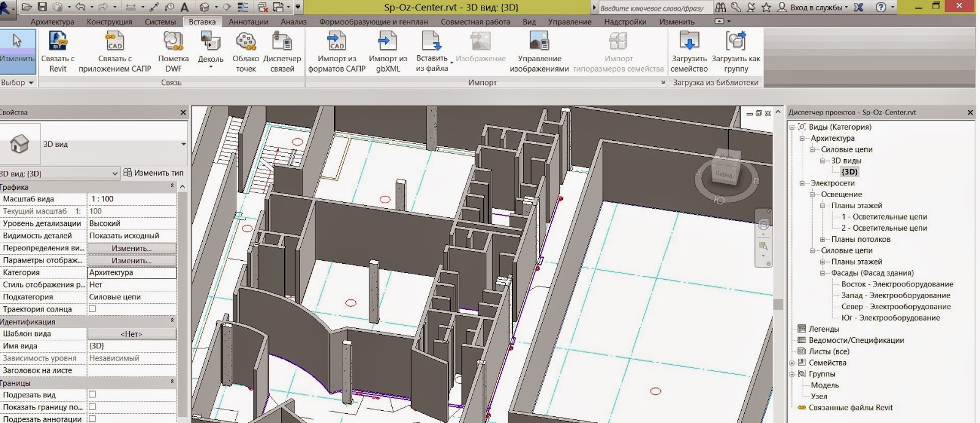Click the Save diskette icon
980x423 pixels.
click(x=42, y=7)
